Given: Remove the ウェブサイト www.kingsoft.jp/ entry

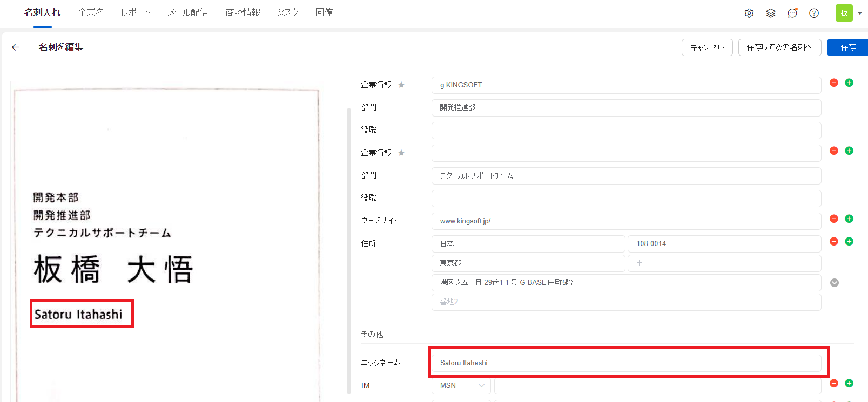Looking at the screenshot, I should (834, 219).
